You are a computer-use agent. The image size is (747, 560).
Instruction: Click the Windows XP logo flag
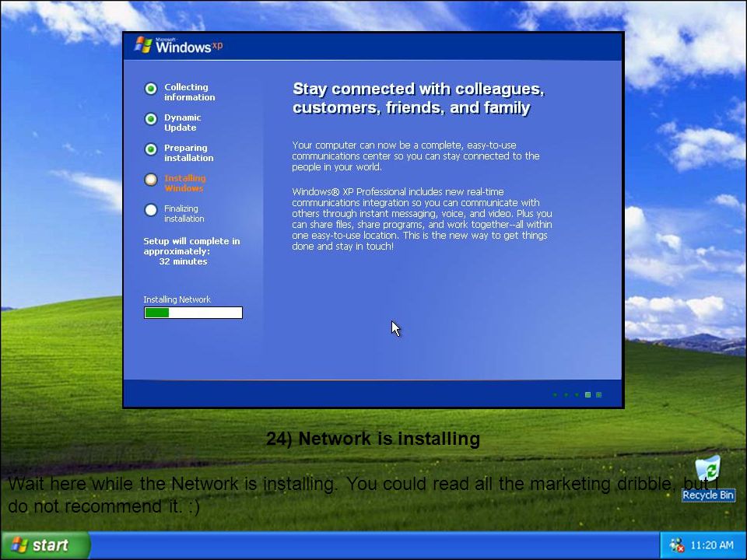(x=143, y=45)
